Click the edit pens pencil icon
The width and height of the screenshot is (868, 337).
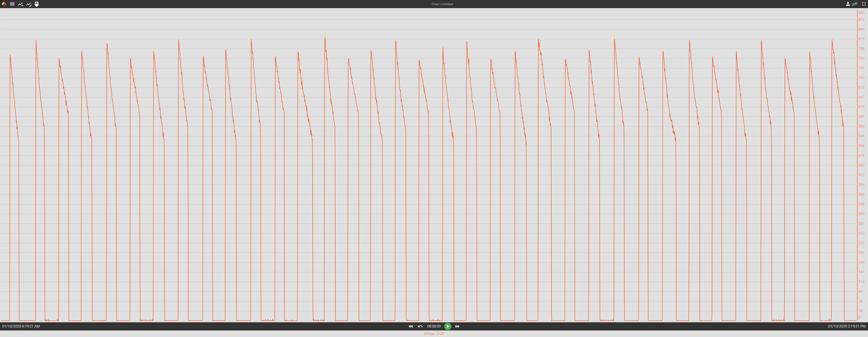click(x=29, y=4)
